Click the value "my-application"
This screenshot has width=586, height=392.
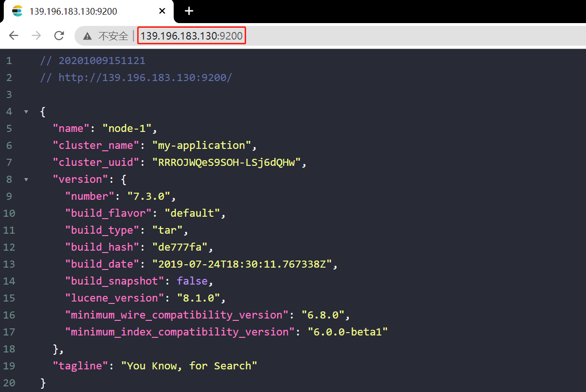coord(201,146)
